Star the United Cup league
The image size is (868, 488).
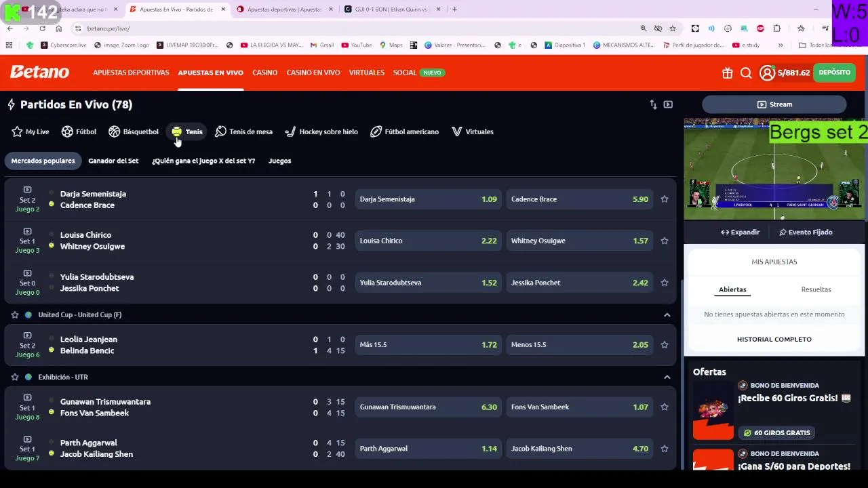click(x=15, y=314)
